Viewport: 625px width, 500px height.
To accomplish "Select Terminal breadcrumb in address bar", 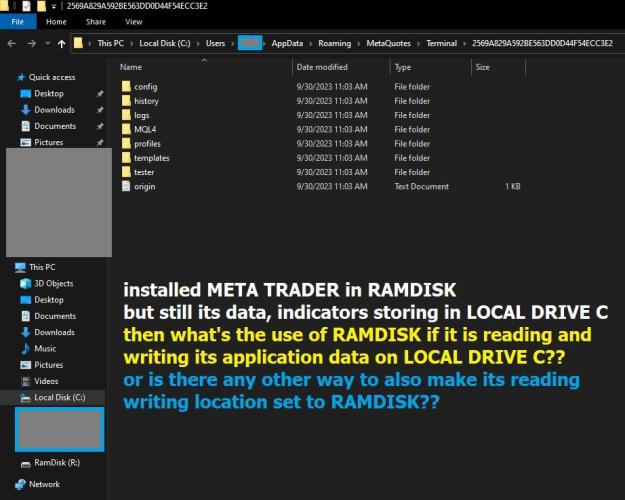I will coord(441,43).
